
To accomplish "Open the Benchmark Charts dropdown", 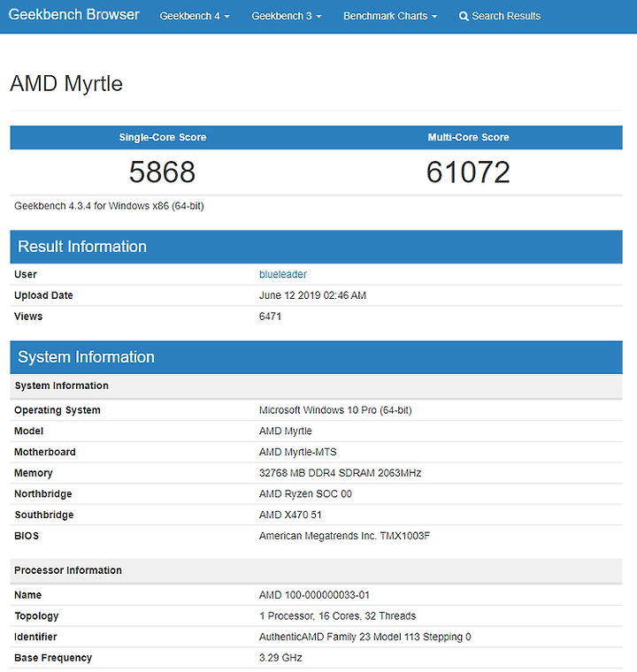I will click(x=390, y=16).
